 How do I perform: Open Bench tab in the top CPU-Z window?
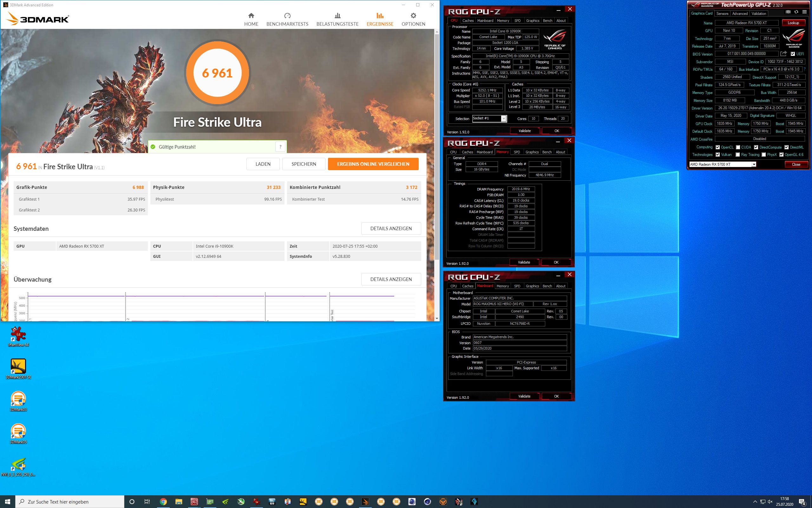547,21
